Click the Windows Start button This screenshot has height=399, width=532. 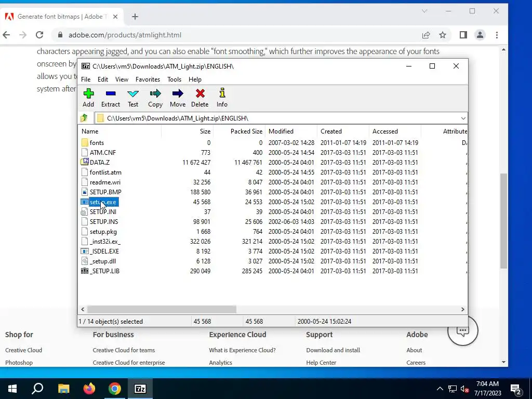pos(12,389)
